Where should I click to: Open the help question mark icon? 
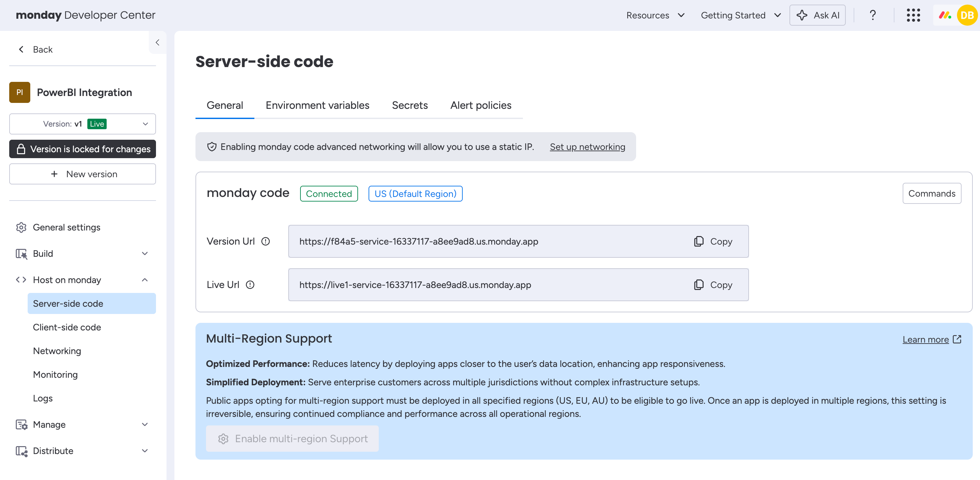[x=873, y=15]
